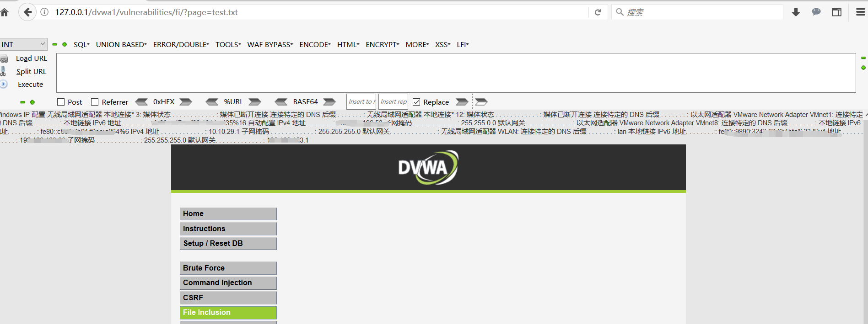Viewport: 868px width, 324px height.
Task: Show site information icon beside the URL
Action: point(44,12)
